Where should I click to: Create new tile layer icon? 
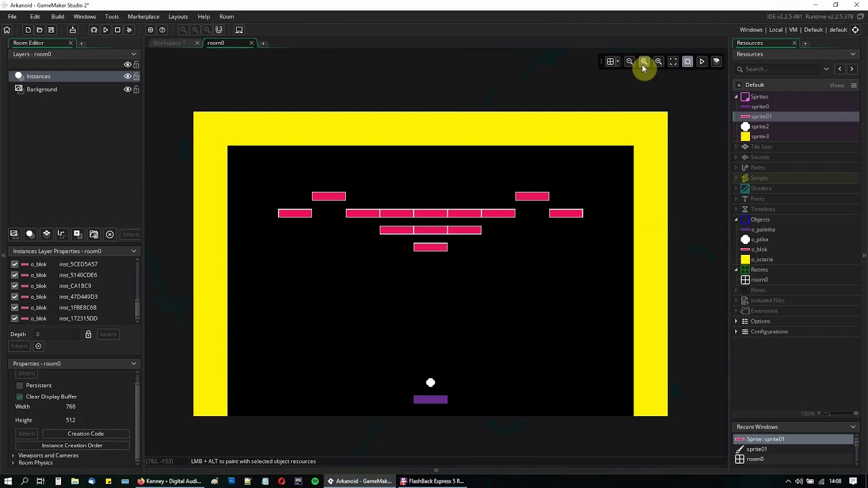click(x=46, y=234)
